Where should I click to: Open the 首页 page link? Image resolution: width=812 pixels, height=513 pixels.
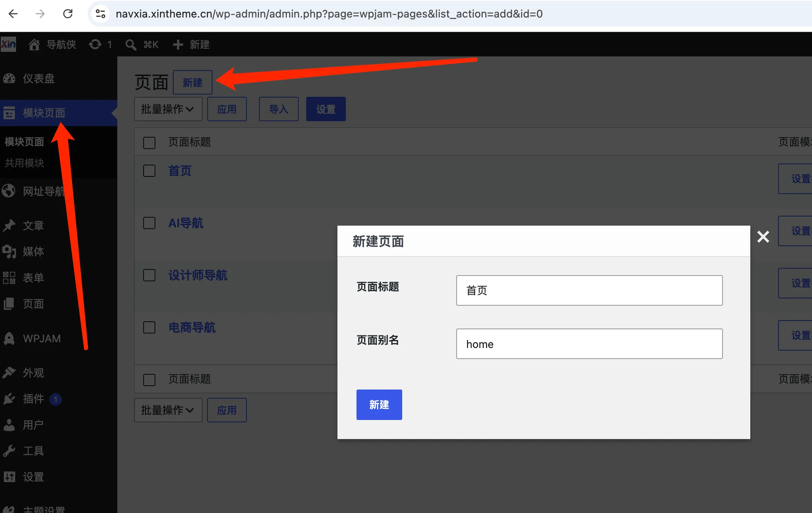pos(180,171)
